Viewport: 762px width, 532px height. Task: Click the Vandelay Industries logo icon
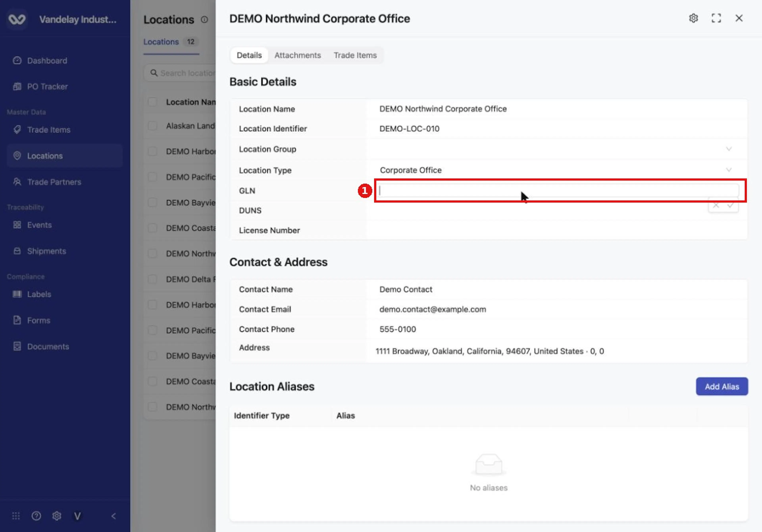[x=17, y=19]
